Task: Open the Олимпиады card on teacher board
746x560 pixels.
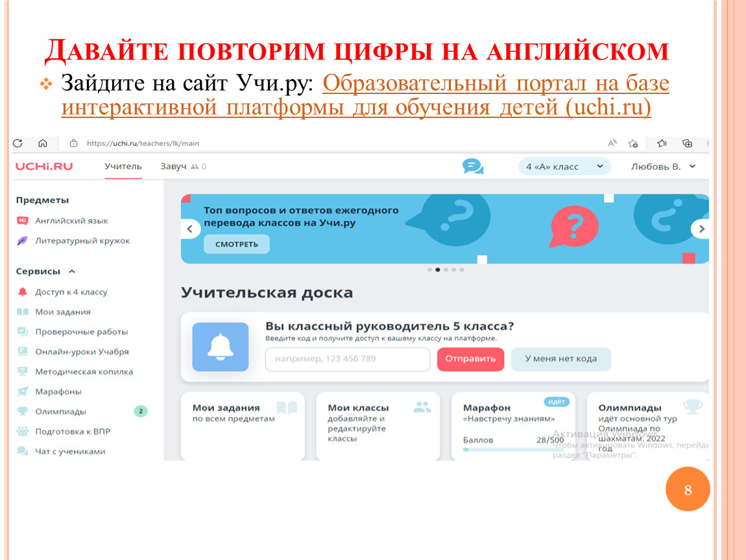Action: [647, 426]
